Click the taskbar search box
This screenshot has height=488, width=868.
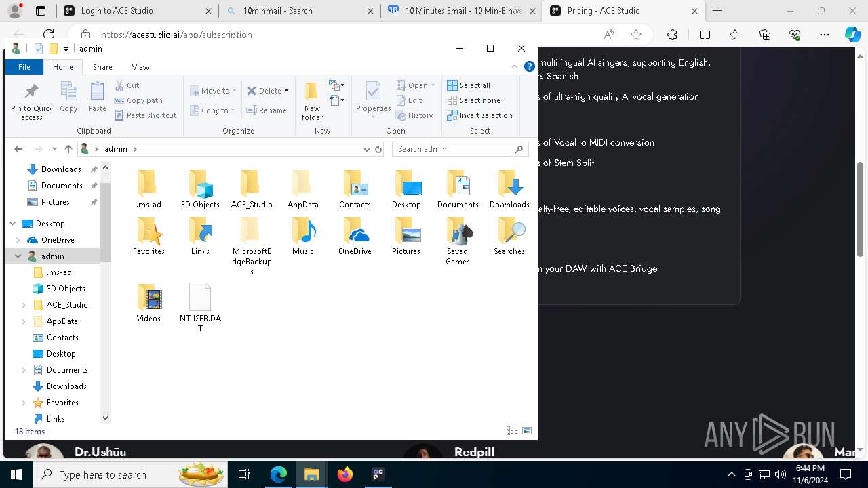click(130, 474)
